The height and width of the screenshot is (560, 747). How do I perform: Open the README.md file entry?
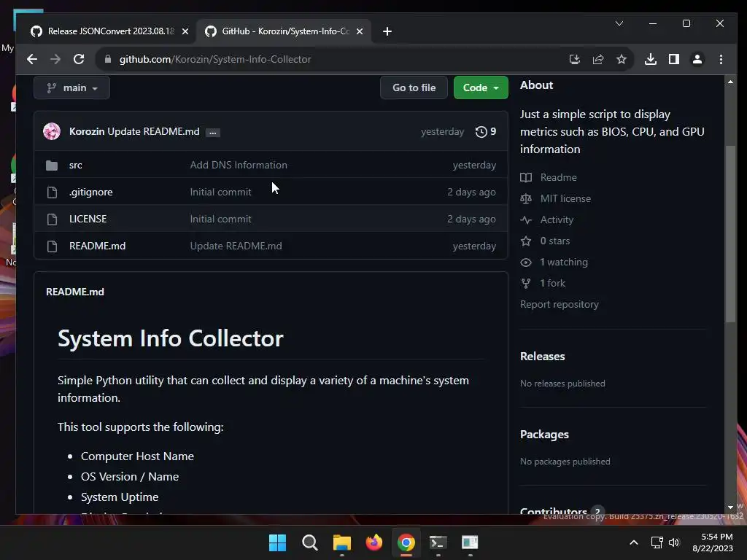[98, 246]
